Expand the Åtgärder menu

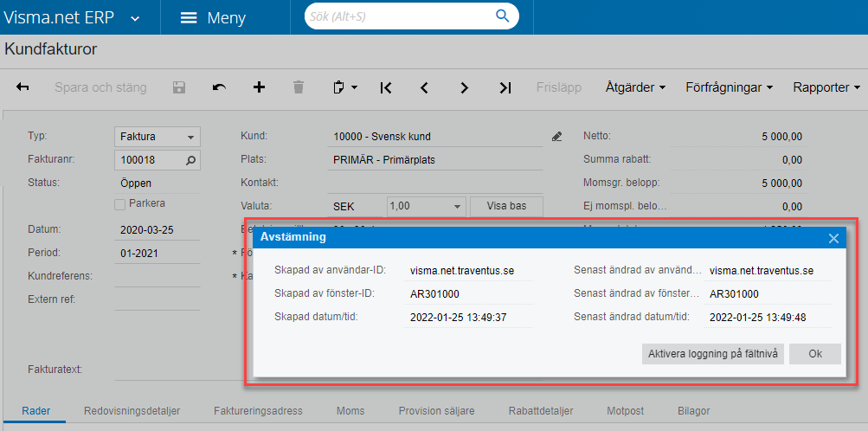click(635, 87)
